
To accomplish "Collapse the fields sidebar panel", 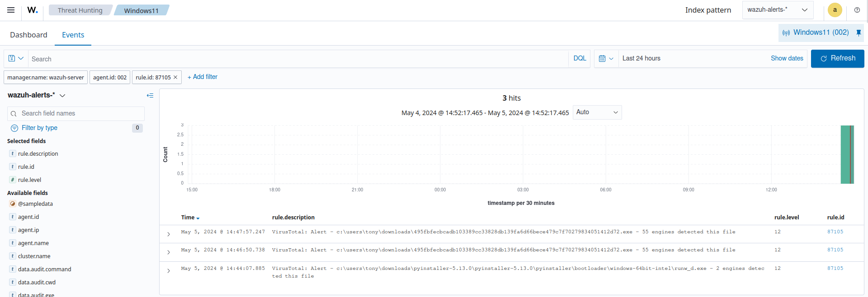I will 150,95.
